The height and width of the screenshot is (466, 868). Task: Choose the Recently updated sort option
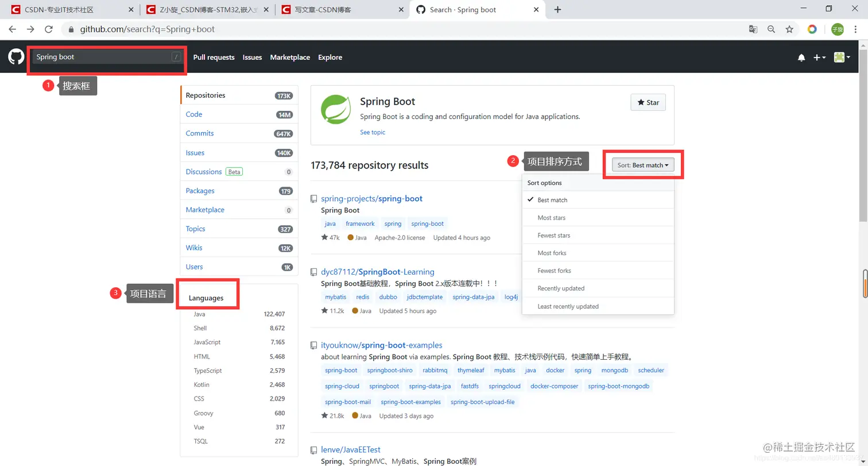pos(598,288)
